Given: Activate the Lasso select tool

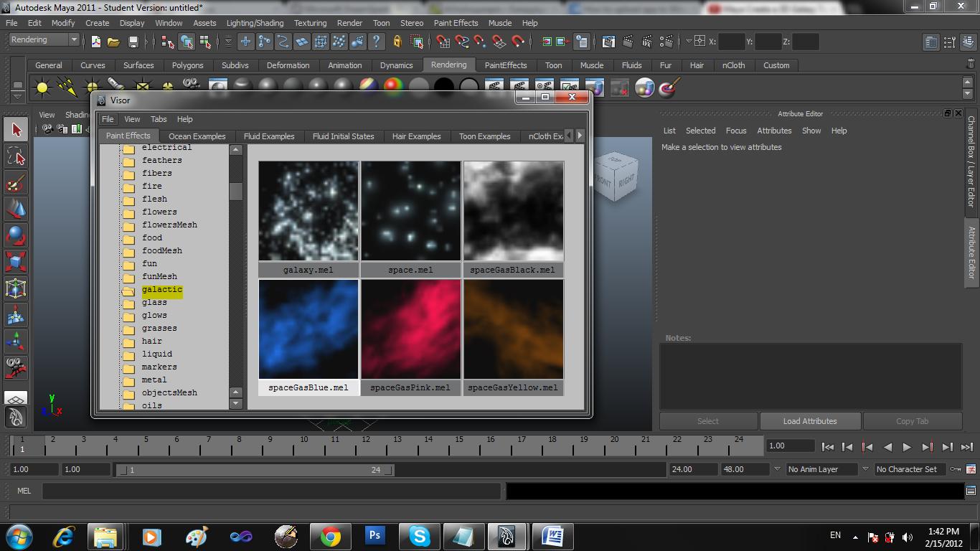Looking at the screenshot, I should (x=16, y=156).
